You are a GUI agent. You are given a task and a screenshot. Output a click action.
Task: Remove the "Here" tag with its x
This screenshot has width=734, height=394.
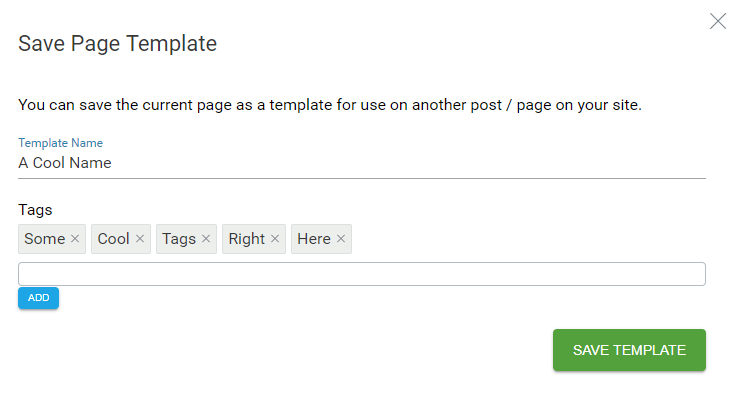tap(341, 239)
